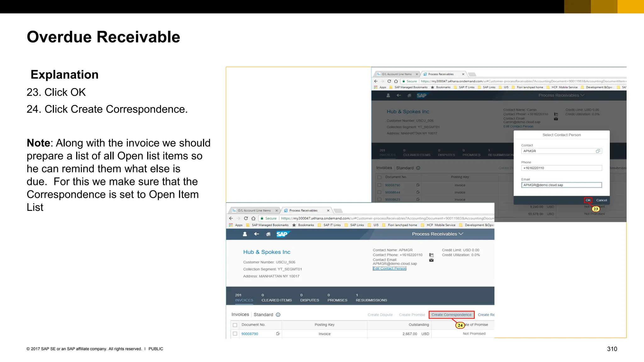Viewport: 644px width, 362px height.
Task: Click the SAP home icon in lower screenshot
Action: pyautogui.click(x=268, y=234)
